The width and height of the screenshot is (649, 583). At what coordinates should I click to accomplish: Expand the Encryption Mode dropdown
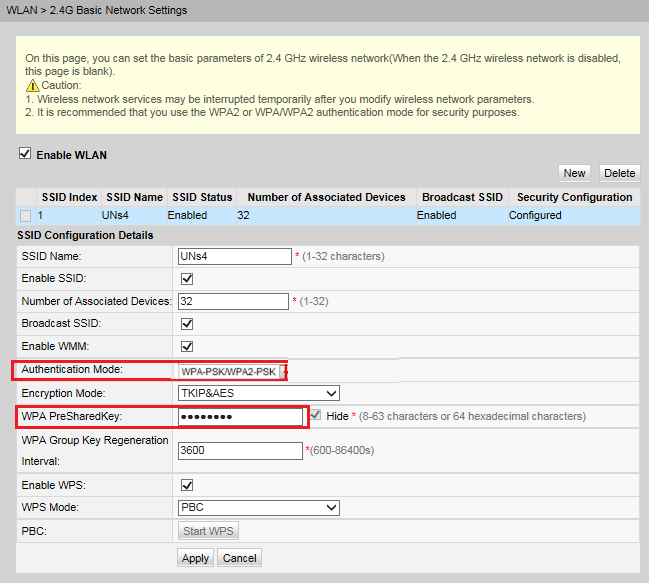258,393
